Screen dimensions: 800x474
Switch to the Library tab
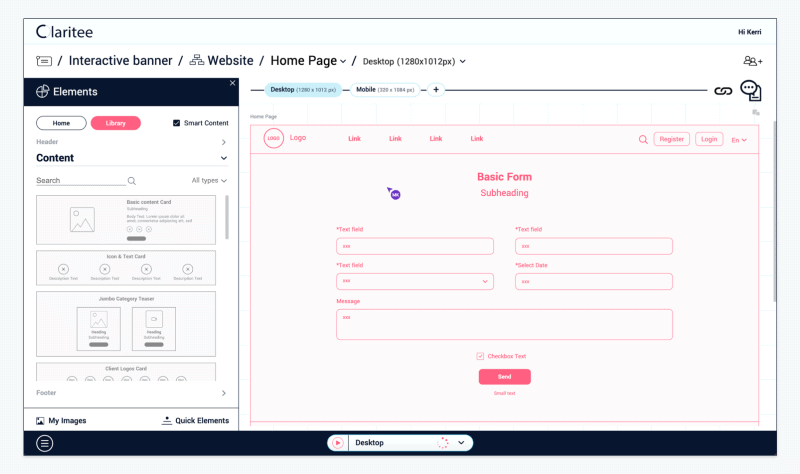coord(116,123)
